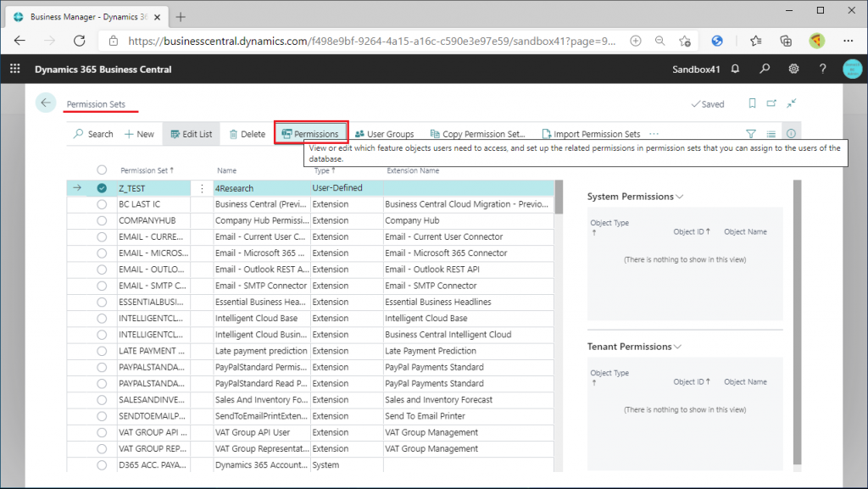Image resolution: width=868 pixels, height=489 pixels.
Task: Open the app launcher waffle menu
Action: [15, 69]
